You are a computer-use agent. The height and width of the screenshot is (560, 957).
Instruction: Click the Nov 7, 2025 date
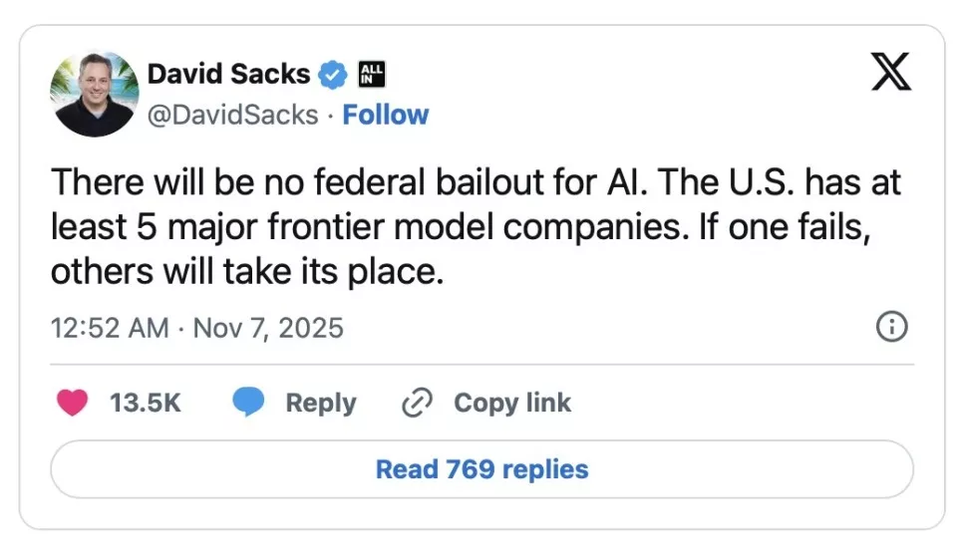point(265,328)
